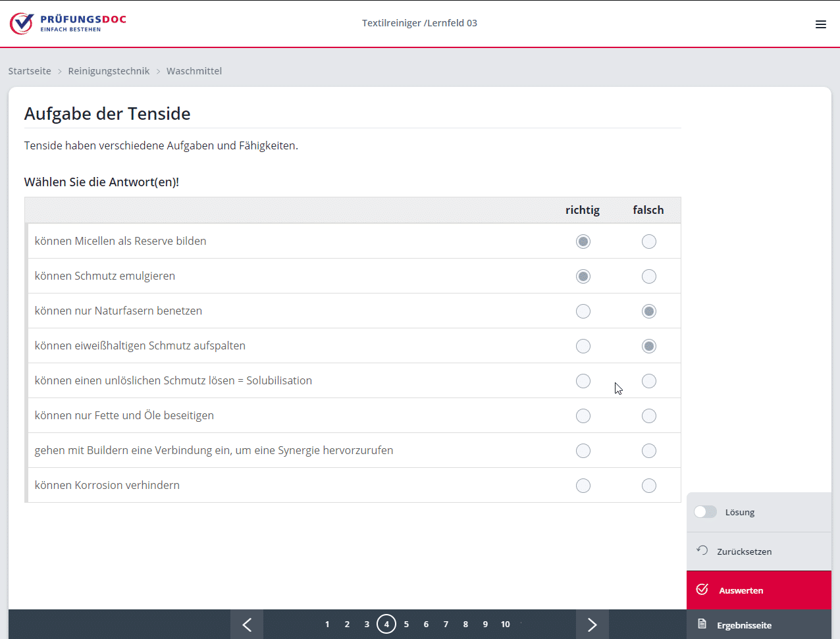The height and width of the screenshot is (639, 840).
Task: Navigate to Reinigungstechnik breadcrumb
Action: [x=109, y=71]
